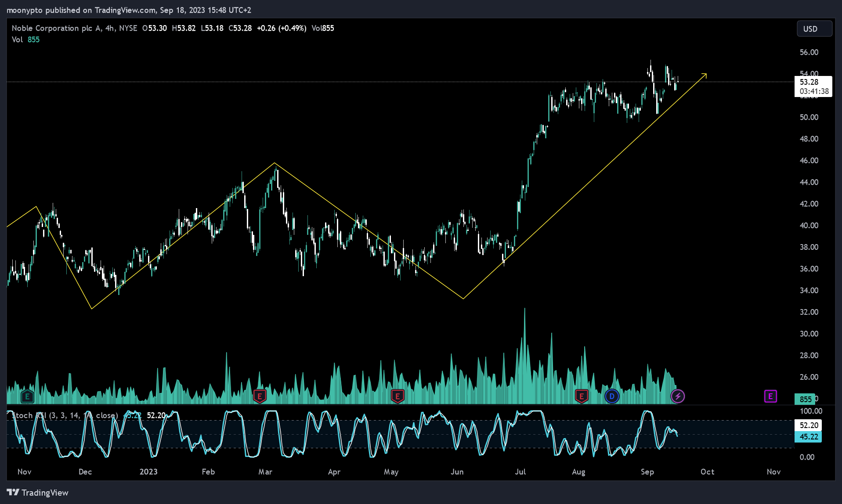Click the Oct label on time axis
Image resolution: width=842 pixels, height=504 pixels.
708,472
